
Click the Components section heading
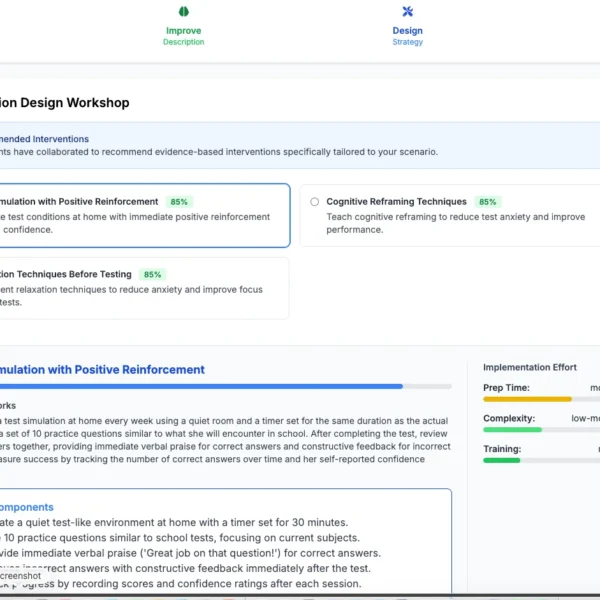(27, 507)
